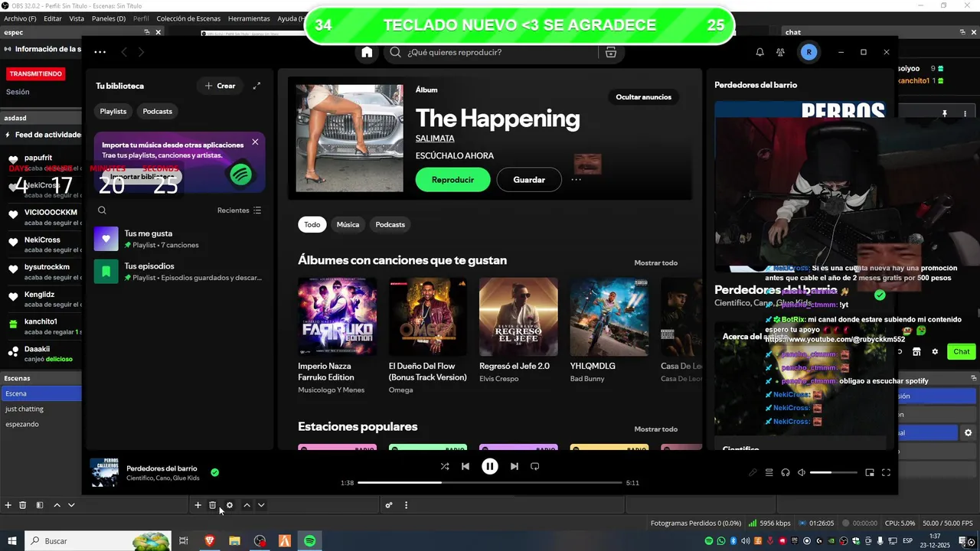Open audio mixer three-dot menu in OBS
Screen dimensions: 980x551
(406, 505)
